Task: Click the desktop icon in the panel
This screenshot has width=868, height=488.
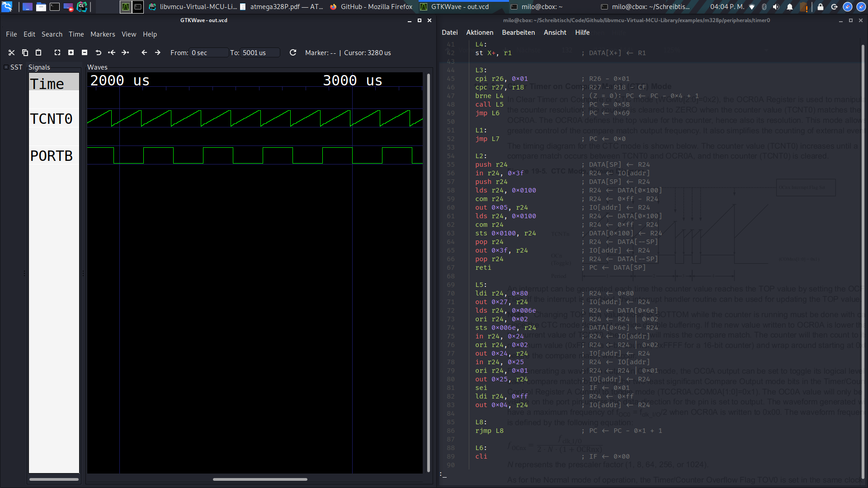Action: click(x=28, y=7)
